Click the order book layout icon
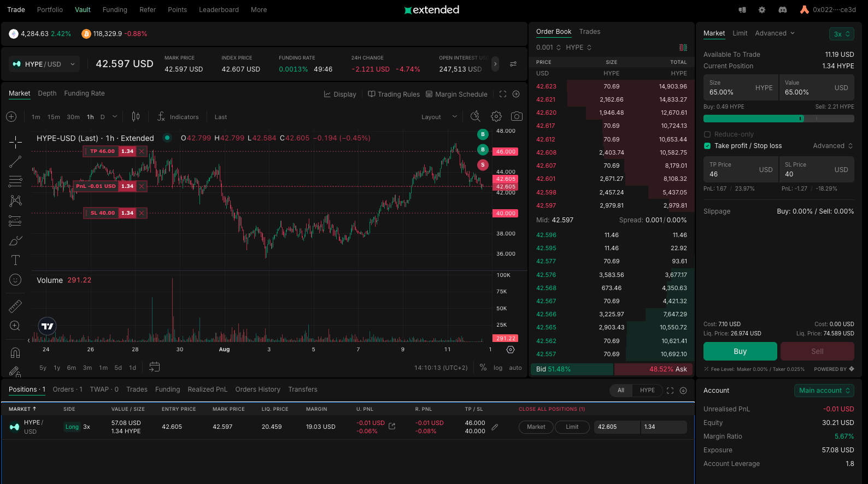Viewport: 868px width, 484px height. coord(683,48)
